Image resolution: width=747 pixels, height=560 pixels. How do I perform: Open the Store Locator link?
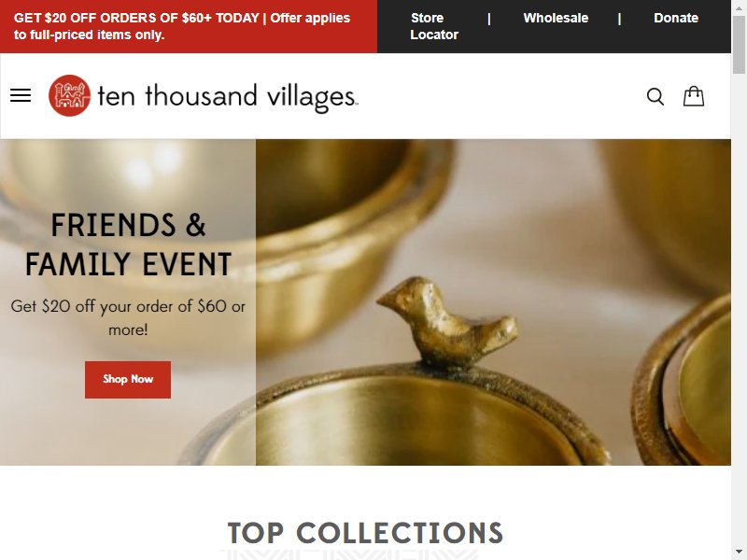434,26
